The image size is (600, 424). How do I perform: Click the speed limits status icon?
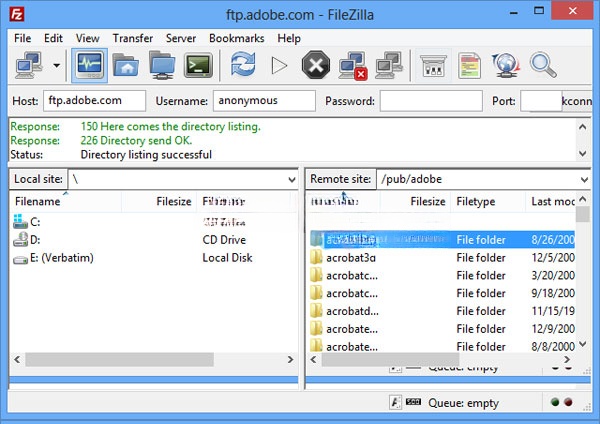click(x=413, y=402)
